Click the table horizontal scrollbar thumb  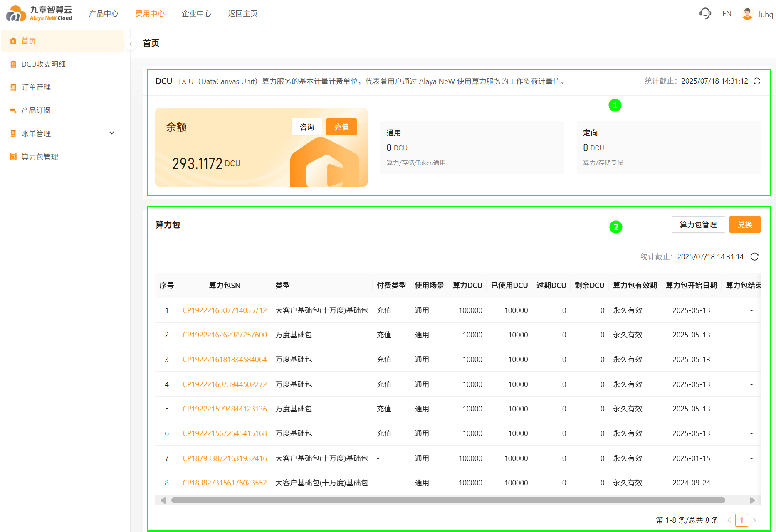(x=448, y=500)
